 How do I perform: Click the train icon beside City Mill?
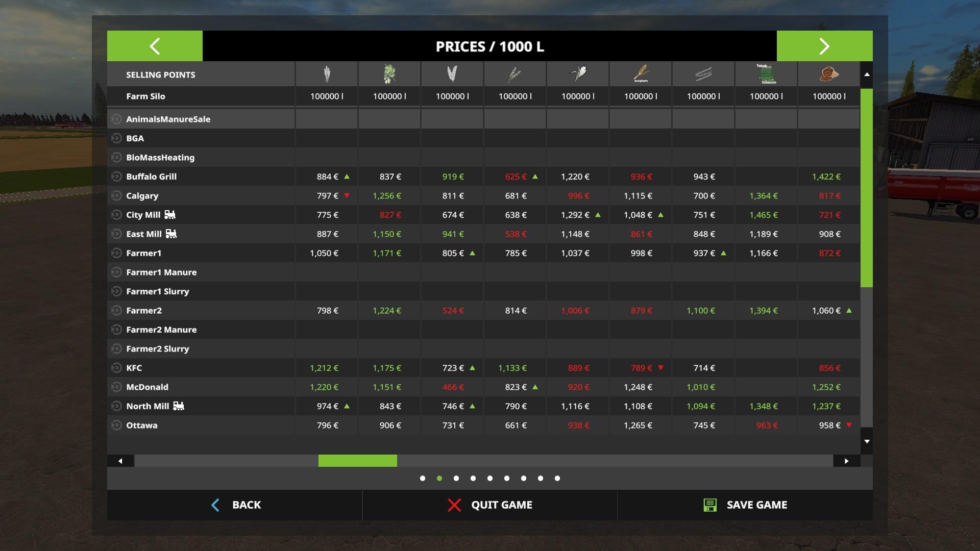coord(170,215)
